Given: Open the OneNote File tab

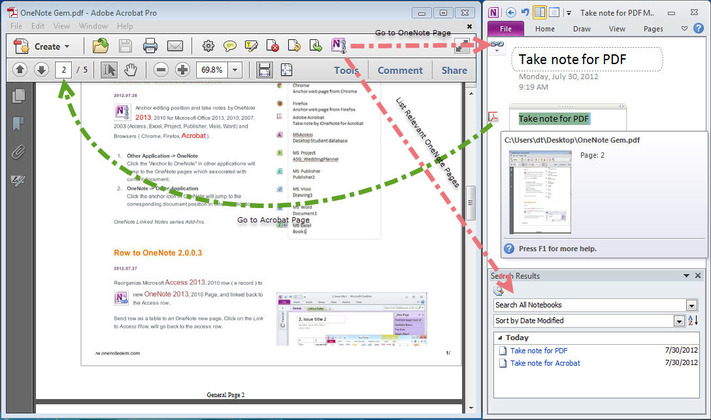Looking at the screenshot, I should (506, 29).
